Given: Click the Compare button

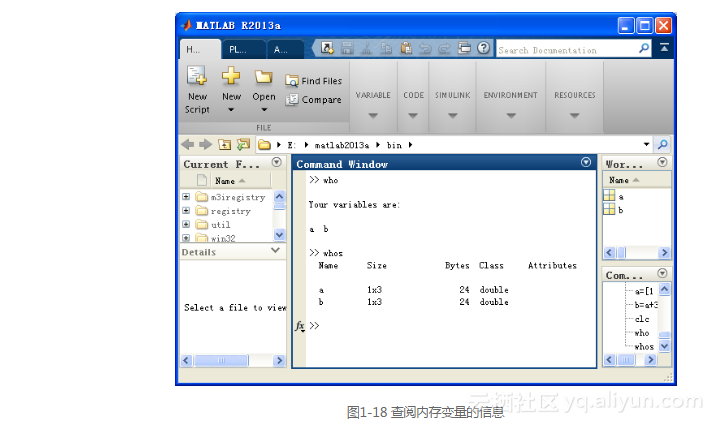Looking at the screenshot, I should (313, 99).
